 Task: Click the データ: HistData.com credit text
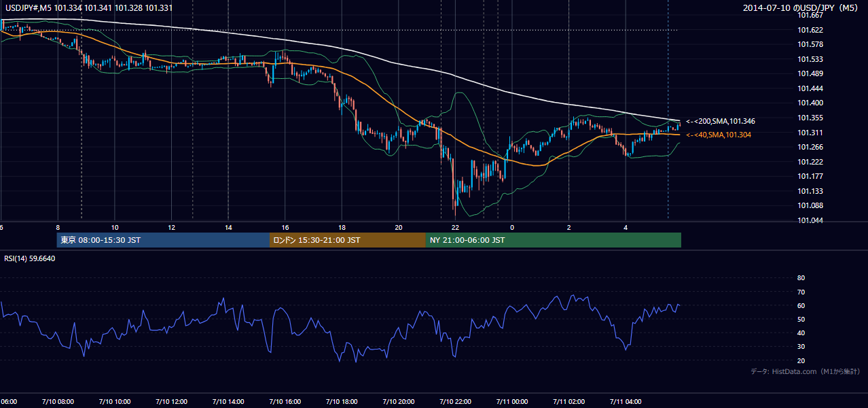coord(806,371)
